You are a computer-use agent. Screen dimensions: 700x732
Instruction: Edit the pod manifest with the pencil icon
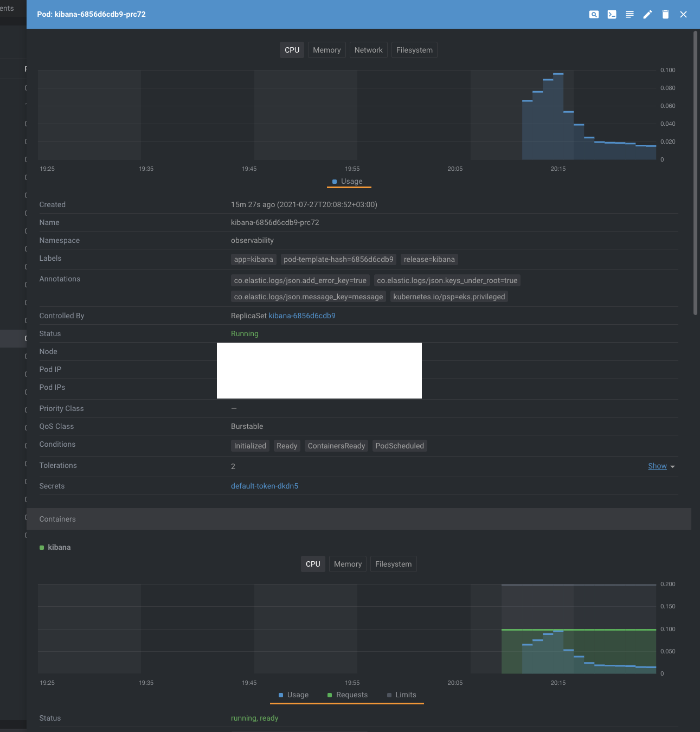(x=647, y=14)
